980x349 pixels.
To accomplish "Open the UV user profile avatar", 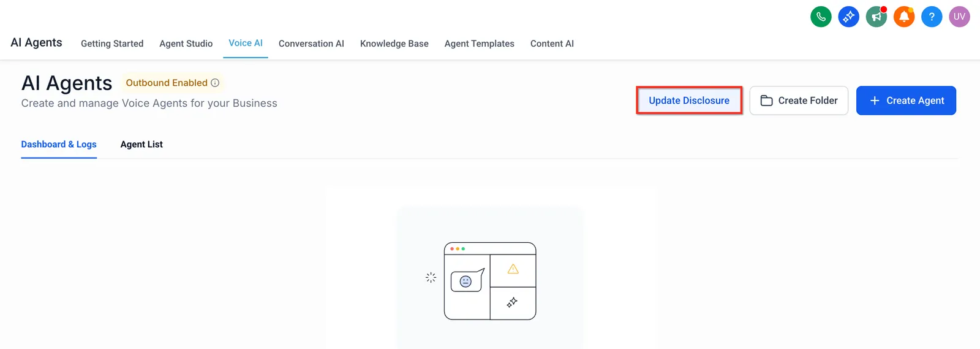I will point(959,17).
